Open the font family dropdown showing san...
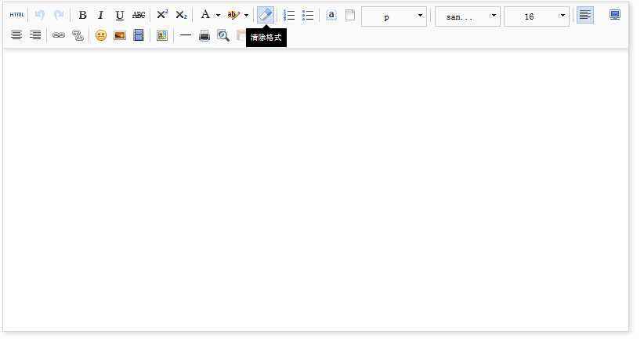The image size is (644, 349). pyautogui.click(x=468, y=16)
